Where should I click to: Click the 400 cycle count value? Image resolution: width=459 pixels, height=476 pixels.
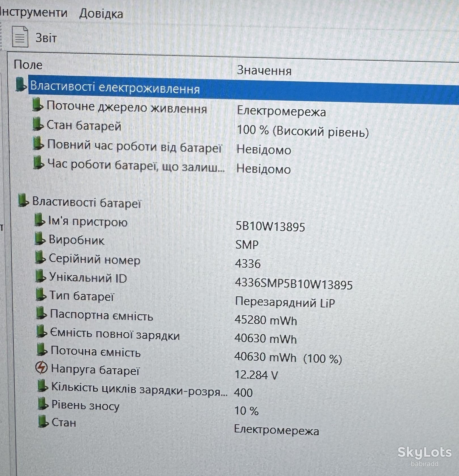point(243,393)
